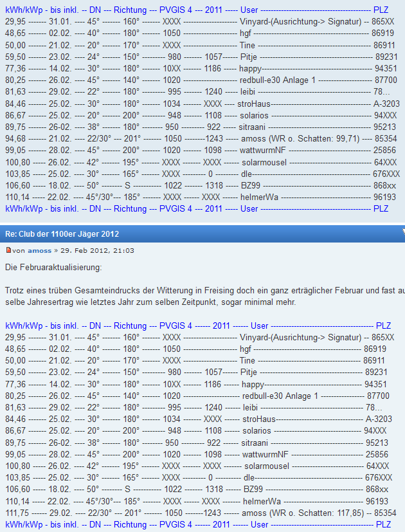Click the line starting 'Trotz eines trüben Gesamteindrucks'

point(205,290)
